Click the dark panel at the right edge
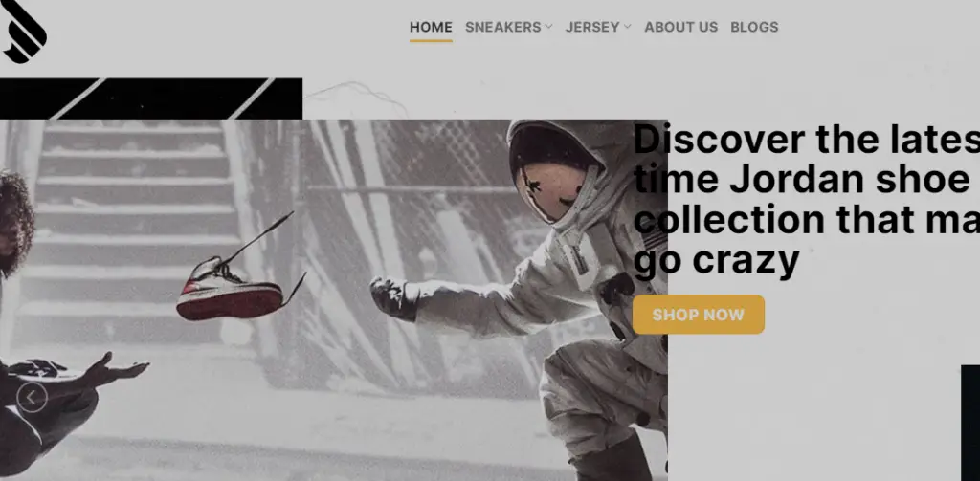 pyautogui.click(x=970, y=423)
